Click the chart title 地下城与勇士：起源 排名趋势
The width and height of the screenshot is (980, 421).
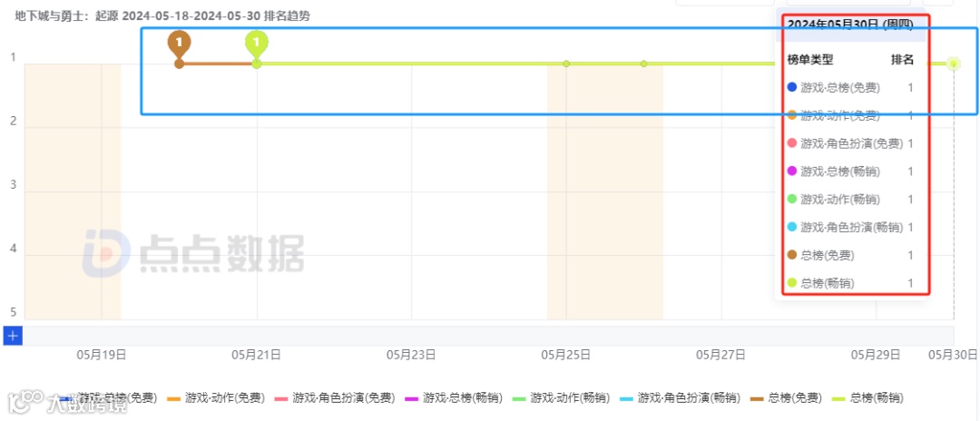pyautogui.click(x=162, y=16)
